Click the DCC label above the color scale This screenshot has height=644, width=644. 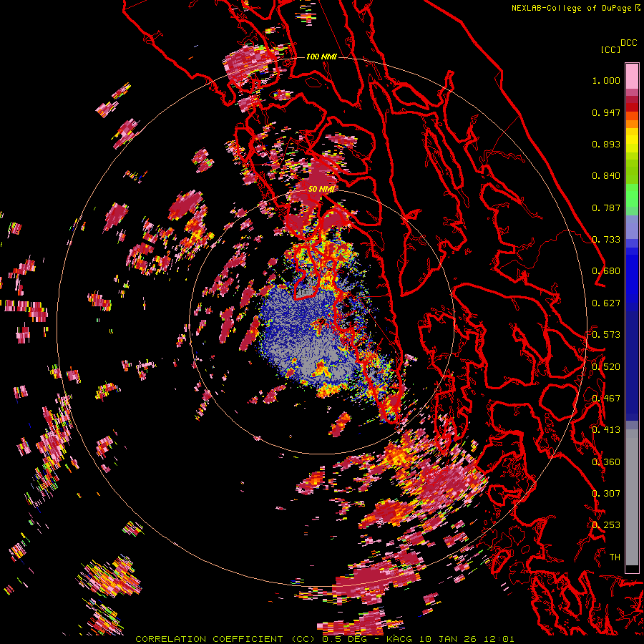pyautogui.click(x=628, y=43)
